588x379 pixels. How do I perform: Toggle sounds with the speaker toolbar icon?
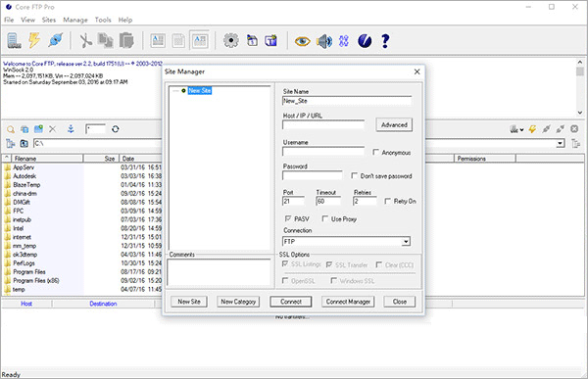324,41
